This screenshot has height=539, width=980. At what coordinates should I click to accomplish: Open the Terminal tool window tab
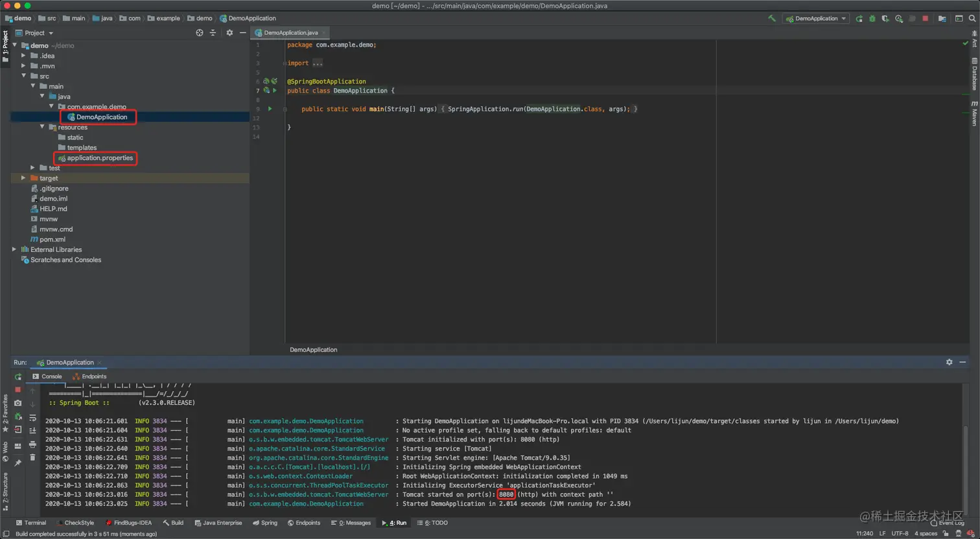[x=31, y=523]
